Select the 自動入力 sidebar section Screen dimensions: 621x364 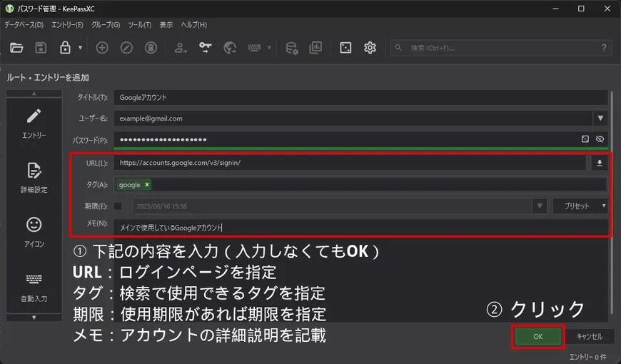coord(34,287)
